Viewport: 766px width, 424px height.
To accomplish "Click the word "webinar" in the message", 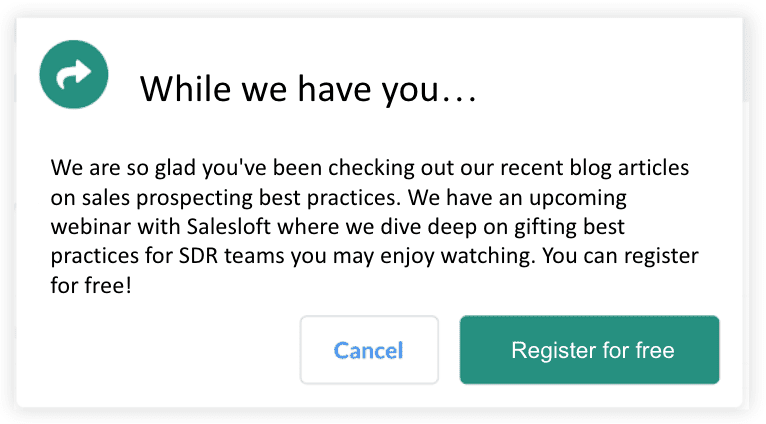I will pyautogui.click(x=89, y=228).
